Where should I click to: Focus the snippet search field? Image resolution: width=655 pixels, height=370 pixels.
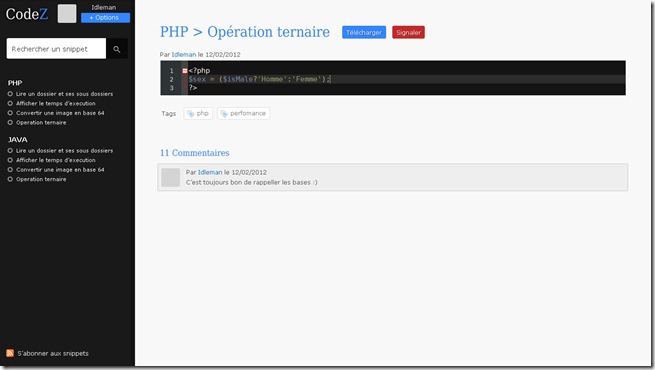tap(56, 49)
